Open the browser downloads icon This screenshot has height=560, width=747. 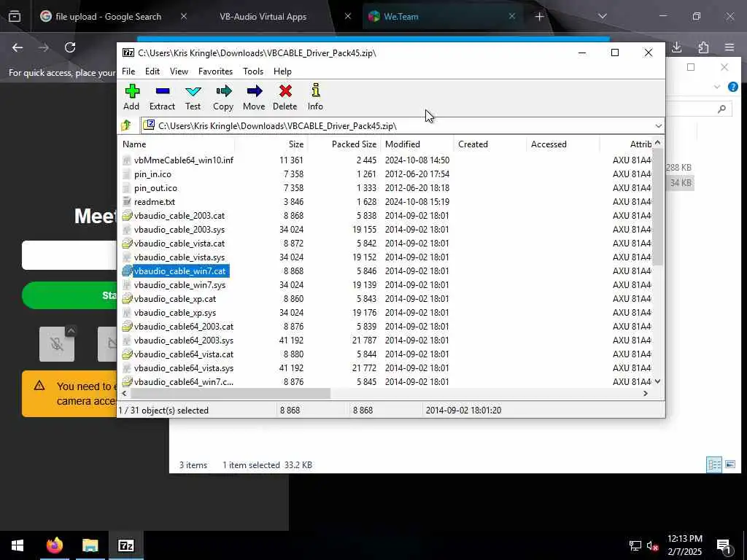click(676, 47)
